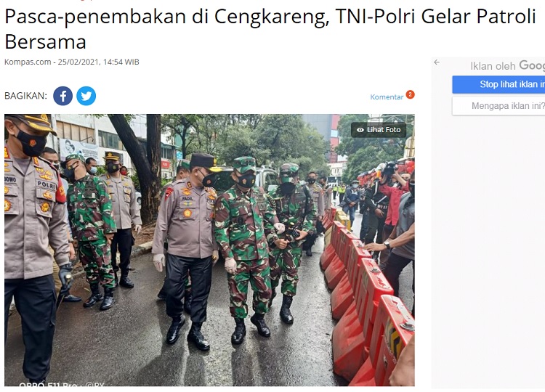Image resolution: width=545 pixels, height=392 pixels.
Task: Click the BAGIKAN share label
Action: 25,96
